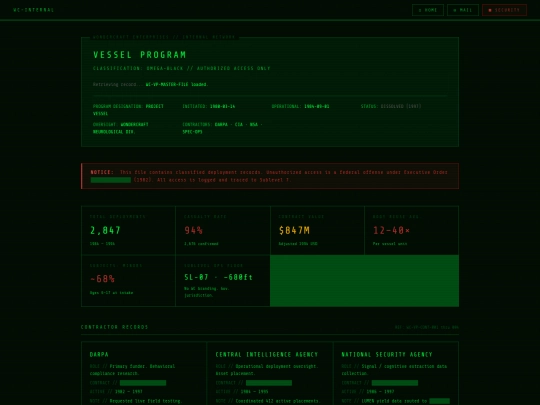The width and height of the screenshot is (540, 405).
Task: Click the VESSEL PROGRAM heading
Action: pos(140,55)
